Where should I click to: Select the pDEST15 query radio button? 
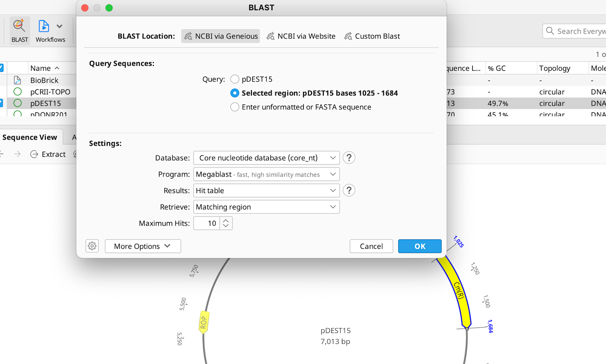point(235,79)
